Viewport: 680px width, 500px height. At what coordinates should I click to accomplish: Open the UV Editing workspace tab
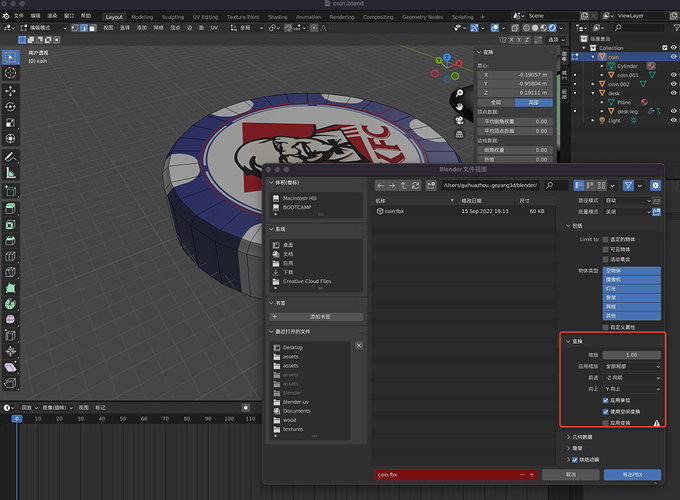(206, 17)
